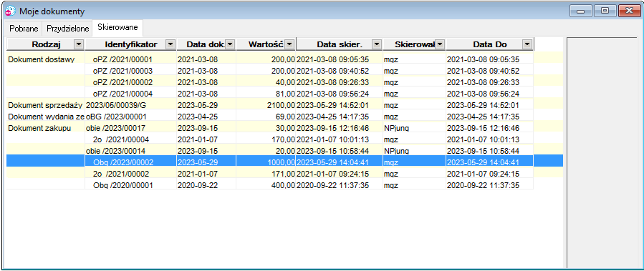Open the Wartość column filter arrow
This screenshot has width=644, height=271.
[x=290, y=44]
